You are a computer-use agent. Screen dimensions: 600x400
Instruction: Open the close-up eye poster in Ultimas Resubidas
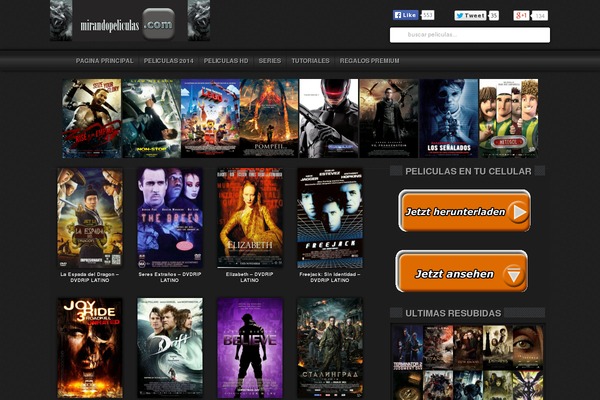528,347
